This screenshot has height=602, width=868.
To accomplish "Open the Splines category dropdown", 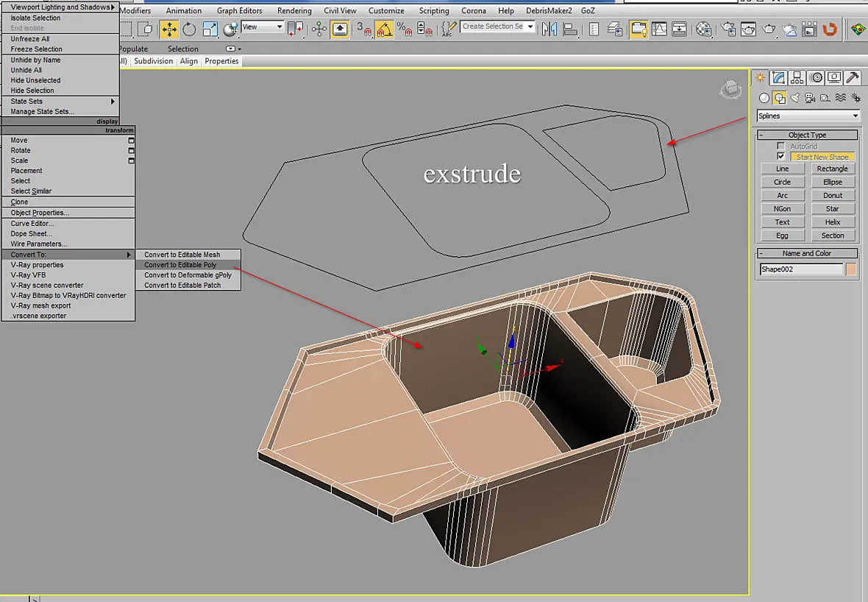I will click(x=808, y=116).
